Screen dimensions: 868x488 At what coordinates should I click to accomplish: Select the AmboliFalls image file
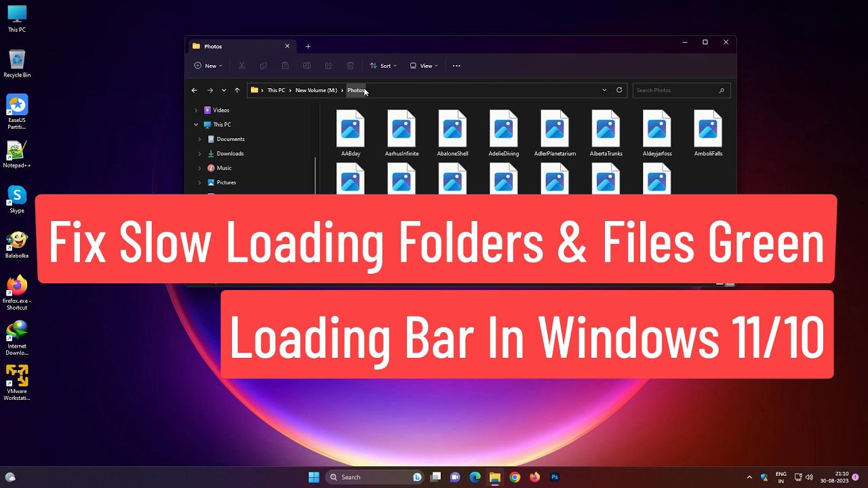708,134
